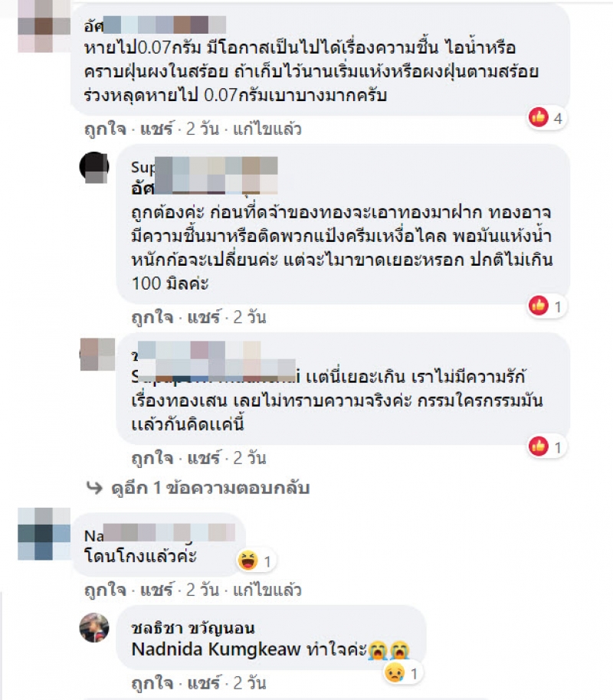Click the 2 วัน timestamp under ทำใจค่ะ reply
This screenshot has height=700, width=613.
pos(250,683)
